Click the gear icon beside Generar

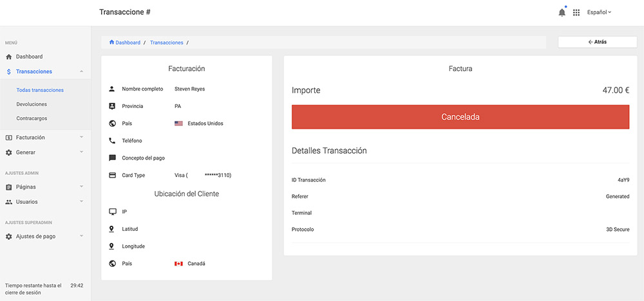click(8, 152)
